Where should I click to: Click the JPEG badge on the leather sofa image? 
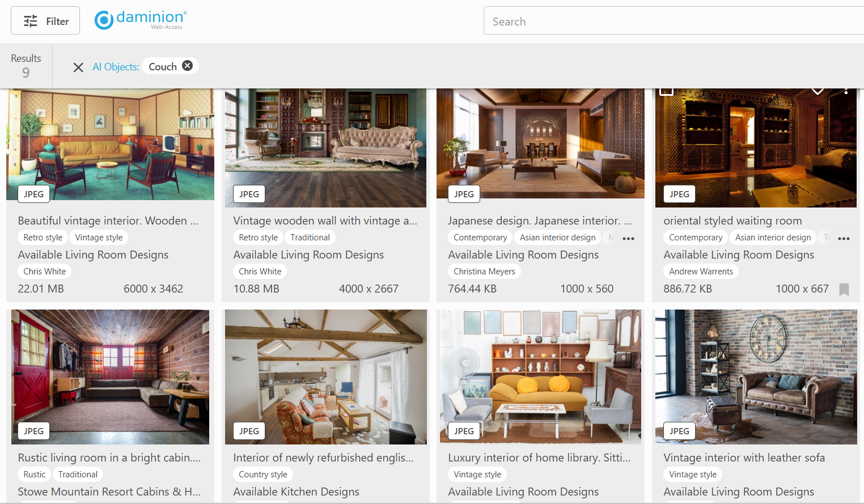point(679,431)
